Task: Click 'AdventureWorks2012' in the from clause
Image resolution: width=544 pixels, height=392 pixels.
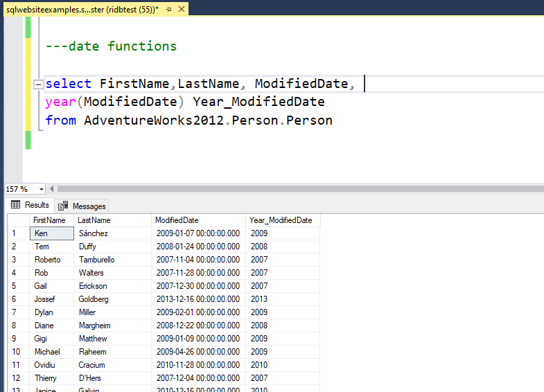Action: [154, 121]
